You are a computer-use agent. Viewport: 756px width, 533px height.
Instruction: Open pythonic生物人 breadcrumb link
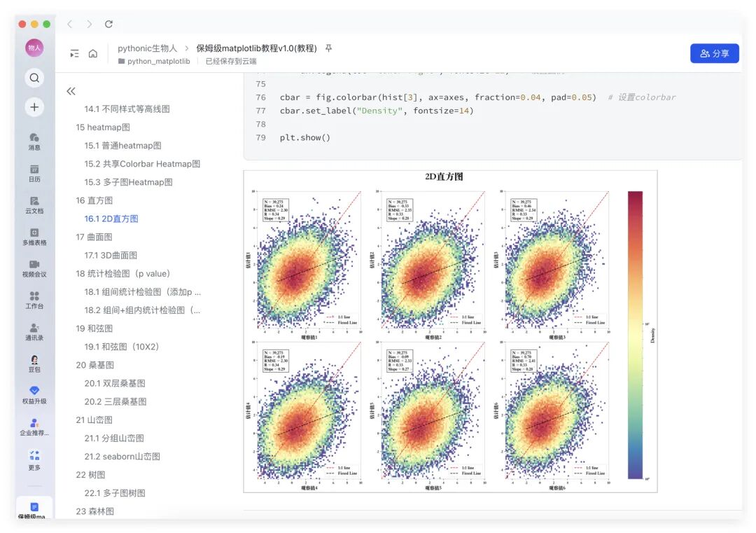pos(148,48)
